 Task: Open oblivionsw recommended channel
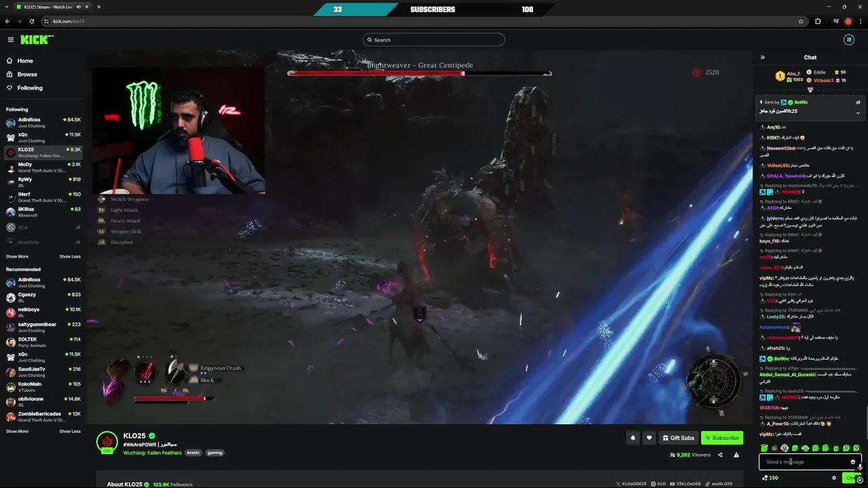coord(43,402)
